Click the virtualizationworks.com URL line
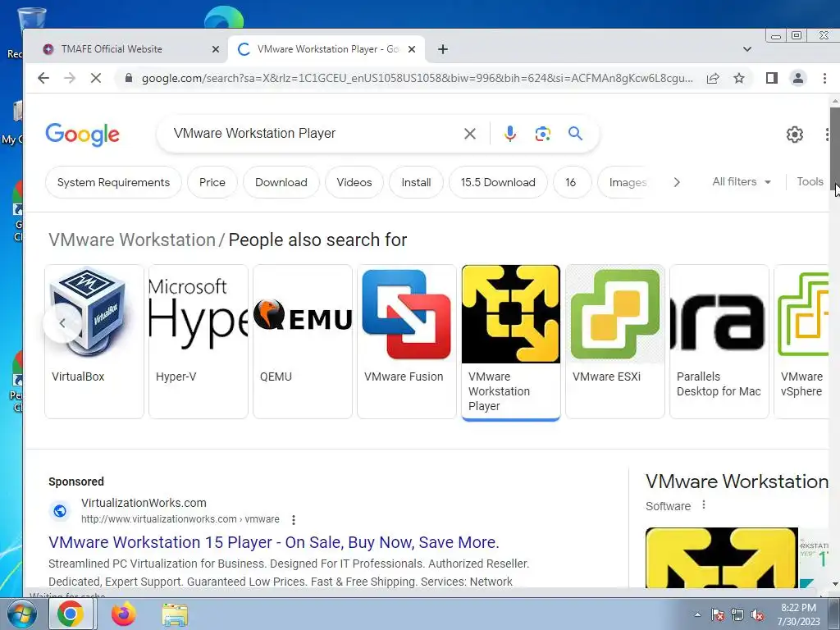Image resolution: width=840 pixels, height=630 pixels. point(180,519)
